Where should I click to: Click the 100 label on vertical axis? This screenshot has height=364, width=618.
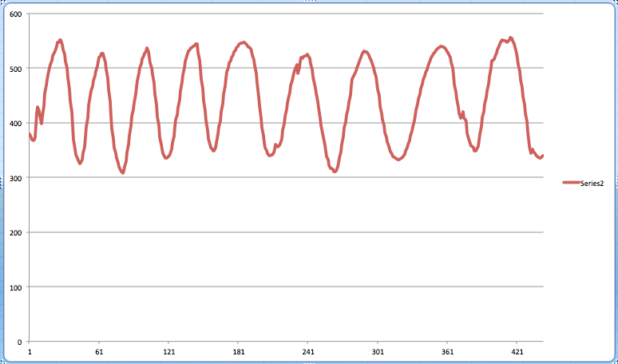14,287
